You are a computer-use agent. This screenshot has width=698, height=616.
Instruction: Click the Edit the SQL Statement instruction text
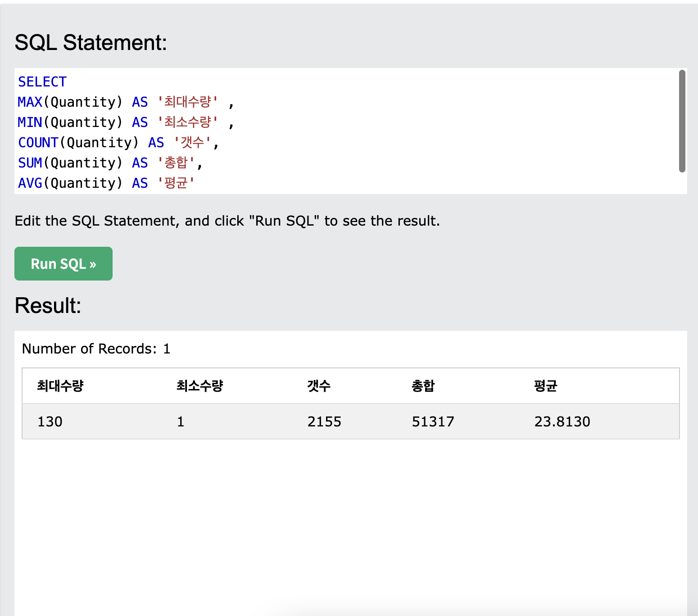coord(227,221)
